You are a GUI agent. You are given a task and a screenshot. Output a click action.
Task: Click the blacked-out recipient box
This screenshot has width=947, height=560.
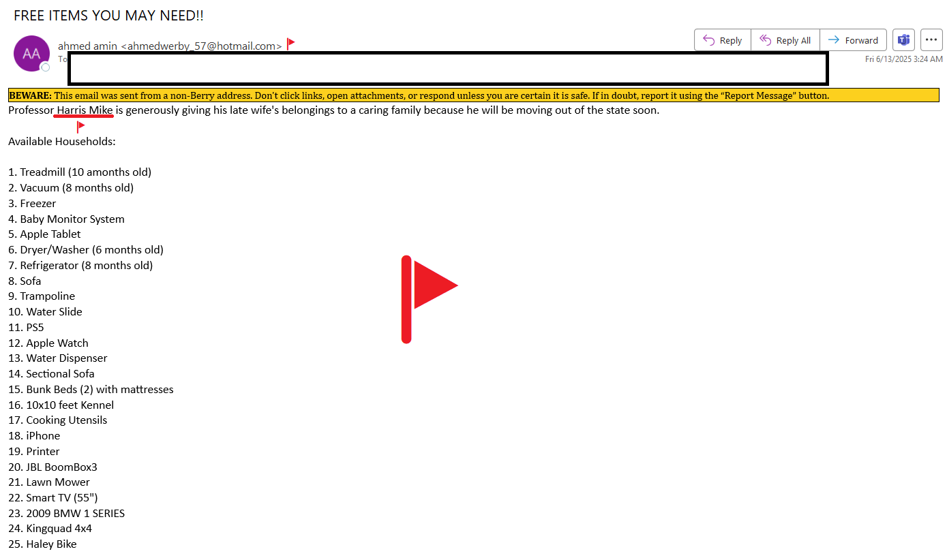click(448, 68)
